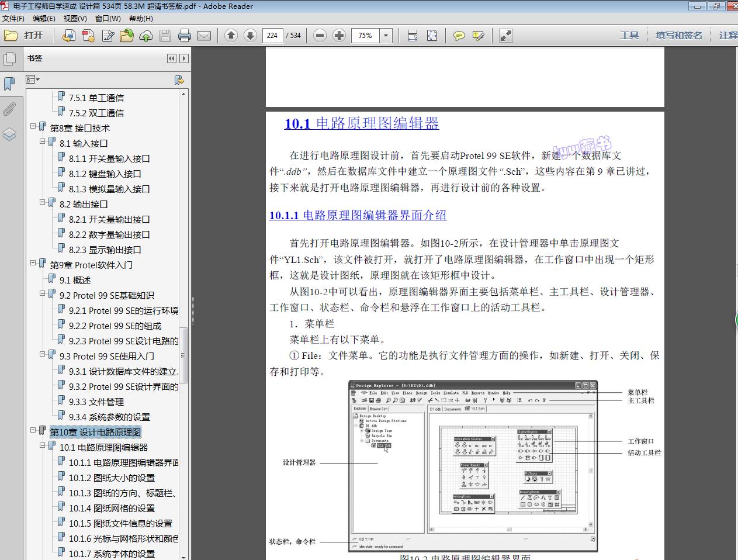Collapse the 第9章 Protel软件入门 bookmark
Viewport: 738px width, 560px height.
point(33,263)
